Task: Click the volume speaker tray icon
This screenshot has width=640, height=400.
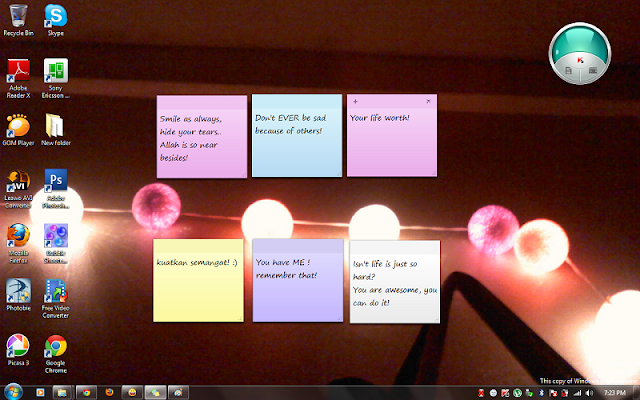Action: click(589, 393)
